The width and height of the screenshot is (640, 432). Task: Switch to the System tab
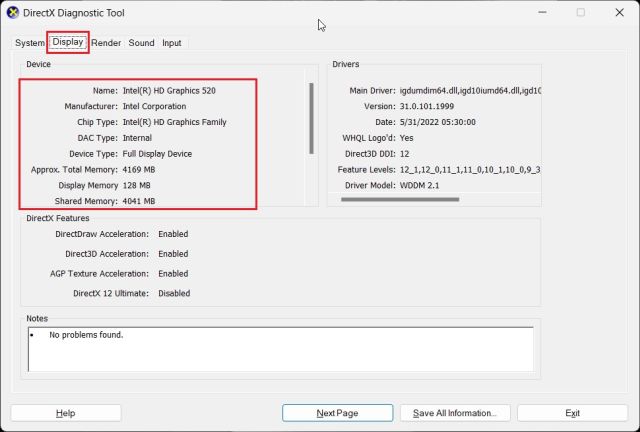(x=30, y=43)
